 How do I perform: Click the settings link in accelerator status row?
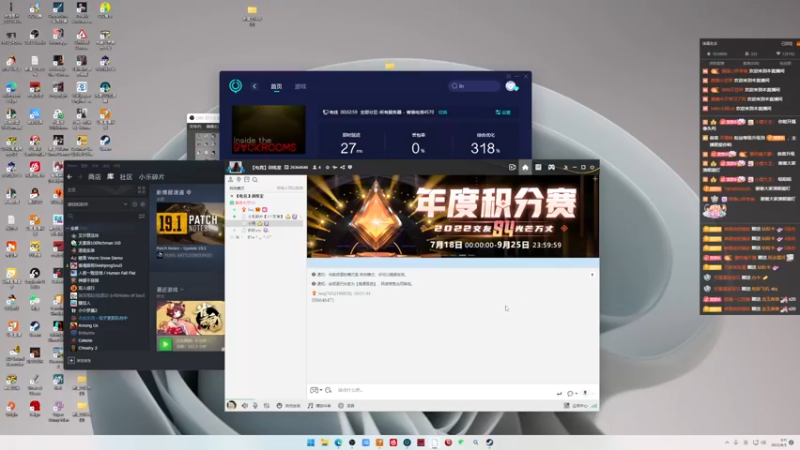point(503,112)
